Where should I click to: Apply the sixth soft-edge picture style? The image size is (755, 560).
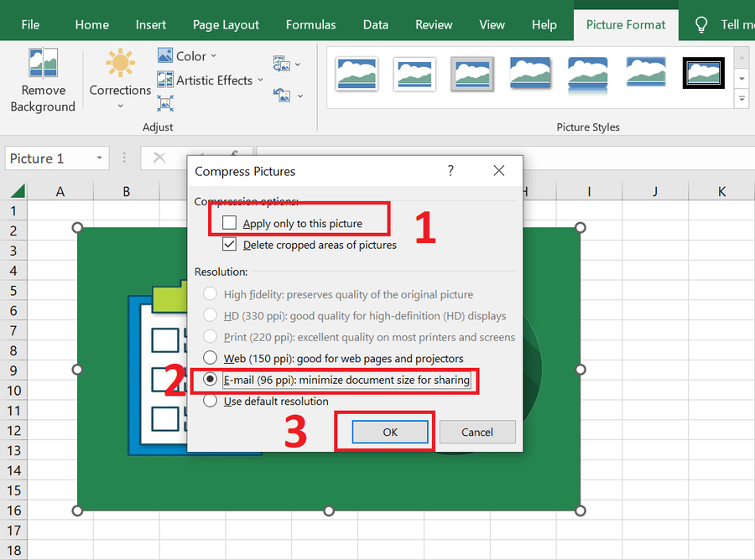click(x=646, y=74)
